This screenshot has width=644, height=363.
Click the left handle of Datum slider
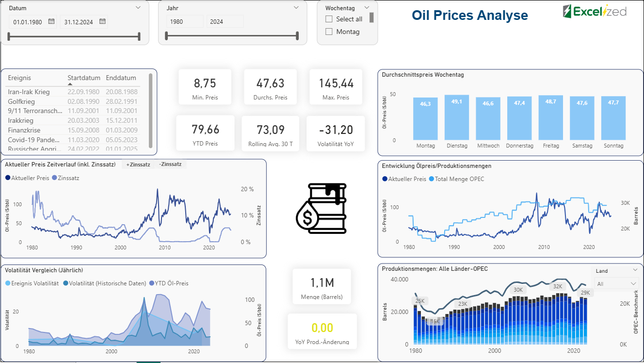[9, 36]
